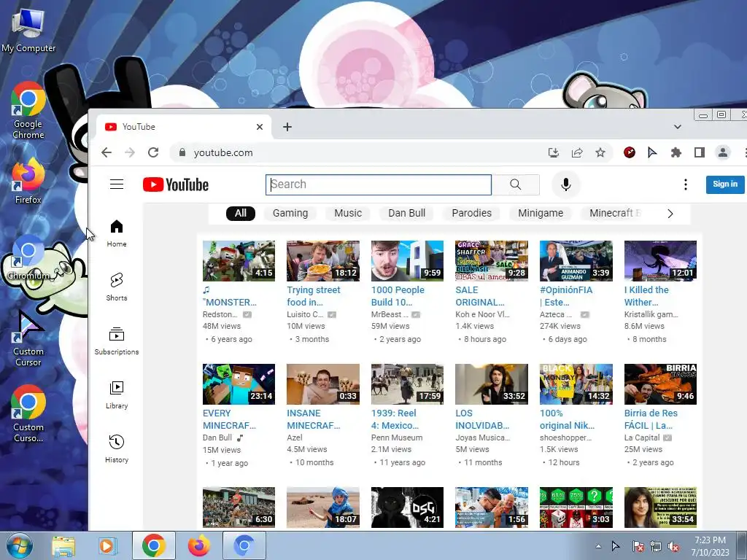The height and width of the screenshot is (560, 747).
Task: Start voice search with the microphone
Action: pyautogui.click(x=565, y=184)
